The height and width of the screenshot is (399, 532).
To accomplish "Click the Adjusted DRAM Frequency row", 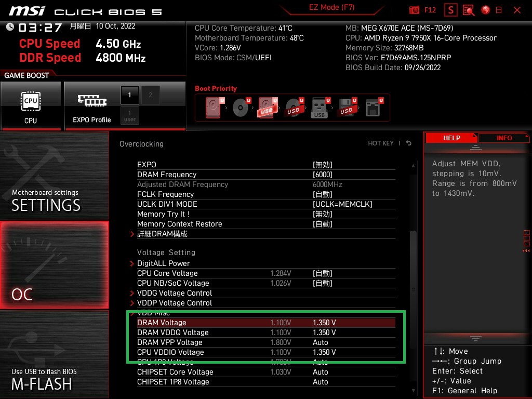I will point(266,184).
